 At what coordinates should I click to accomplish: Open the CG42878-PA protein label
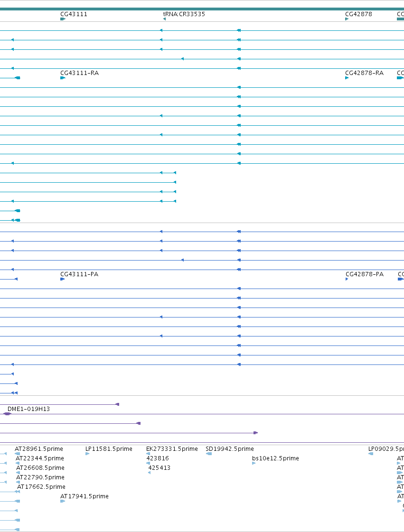point(365,274)
